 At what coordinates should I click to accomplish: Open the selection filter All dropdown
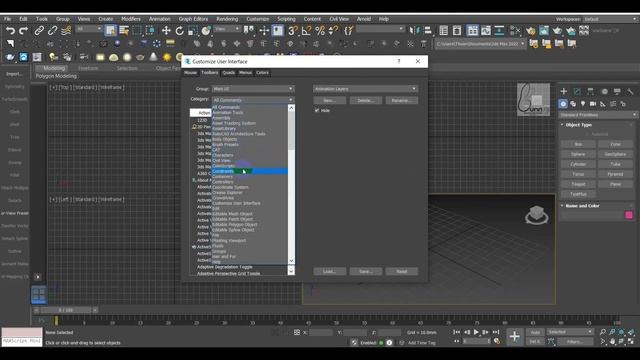89,29
